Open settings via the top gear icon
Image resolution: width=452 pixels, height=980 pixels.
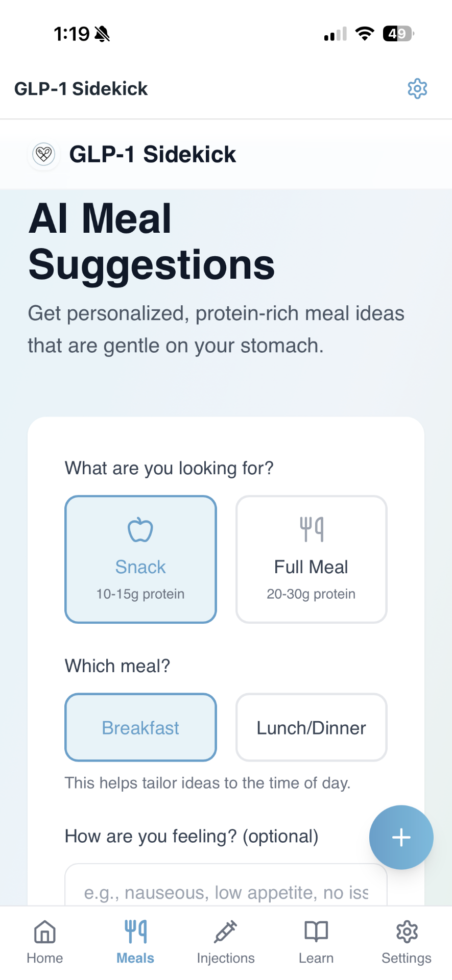pyautogui.click(x=417, y=89)
